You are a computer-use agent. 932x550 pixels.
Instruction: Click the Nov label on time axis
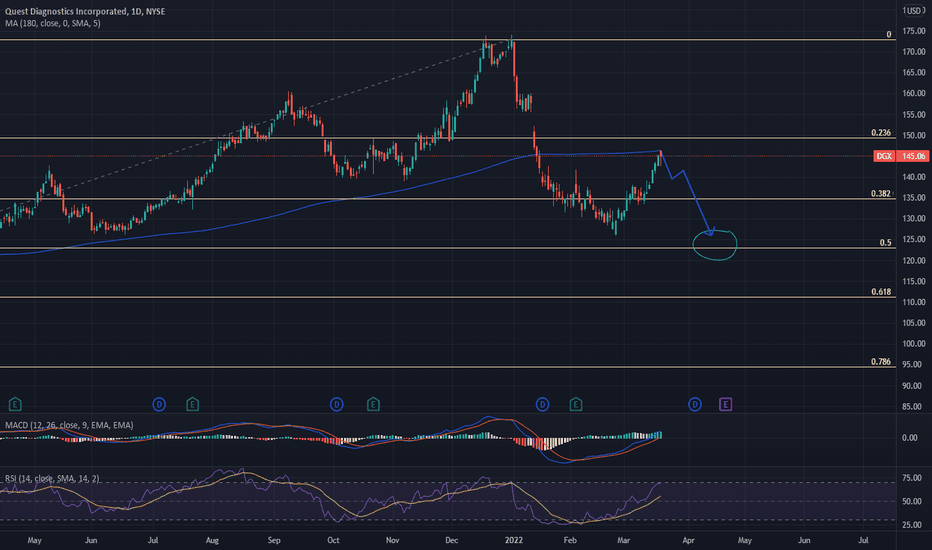click(392, 540)
